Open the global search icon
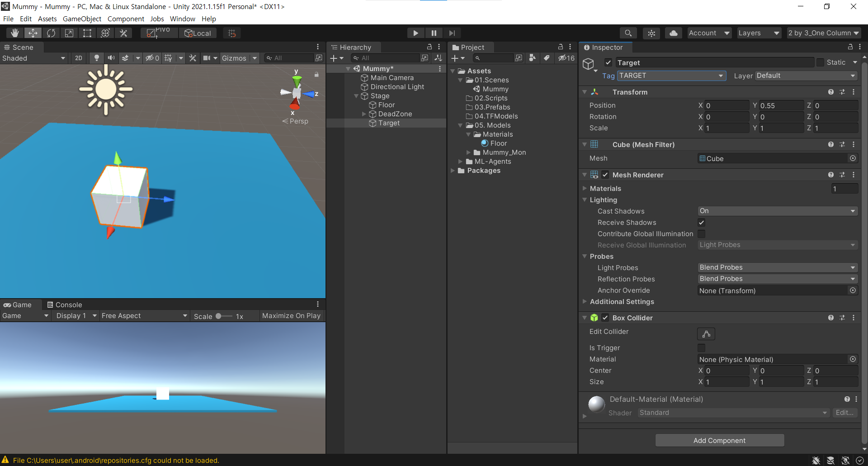868x466 pixels. (x=628, y=33)
